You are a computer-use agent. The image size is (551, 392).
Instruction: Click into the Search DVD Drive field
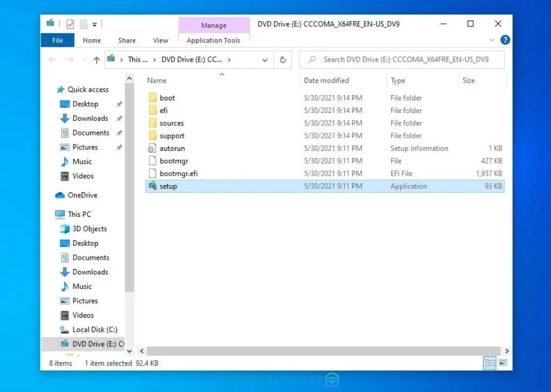point(402,59)
